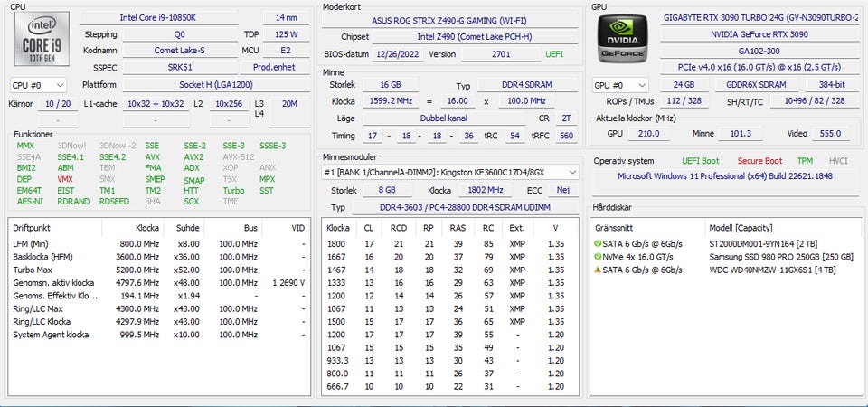Click the Intel Core i9-10850K name field
Viewport: 868px width, 407px height.
pos(167,17)
